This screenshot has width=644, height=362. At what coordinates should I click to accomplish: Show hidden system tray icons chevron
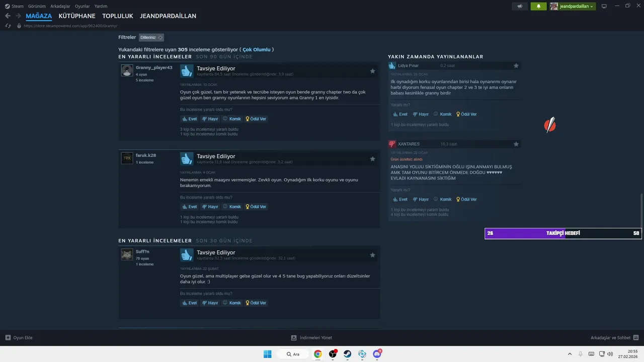tap(570, 354)
